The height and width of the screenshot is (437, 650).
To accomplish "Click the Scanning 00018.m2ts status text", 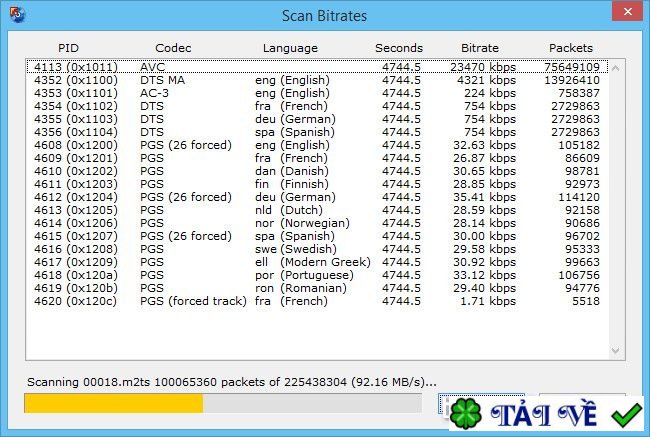I will 232,382.
